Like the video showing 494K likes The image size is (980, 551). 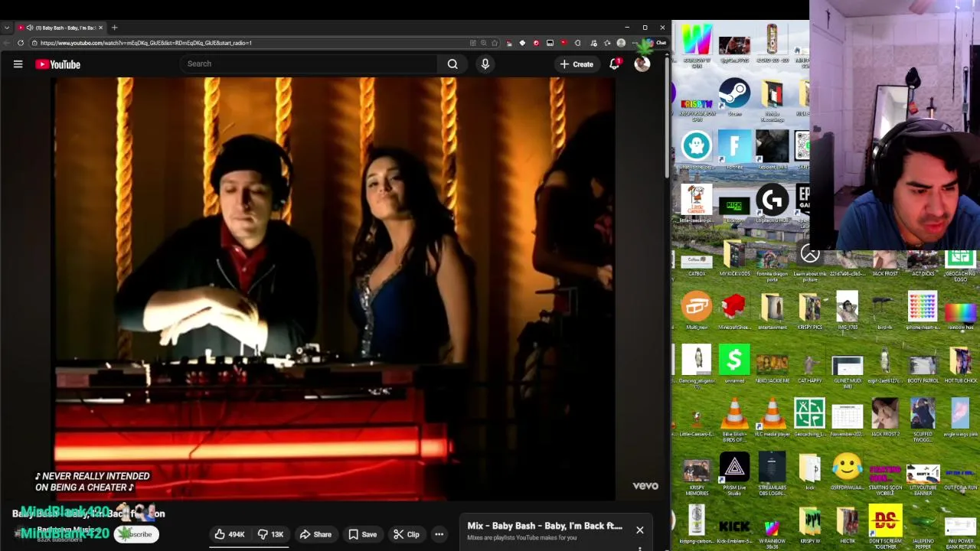coord(229,535)
